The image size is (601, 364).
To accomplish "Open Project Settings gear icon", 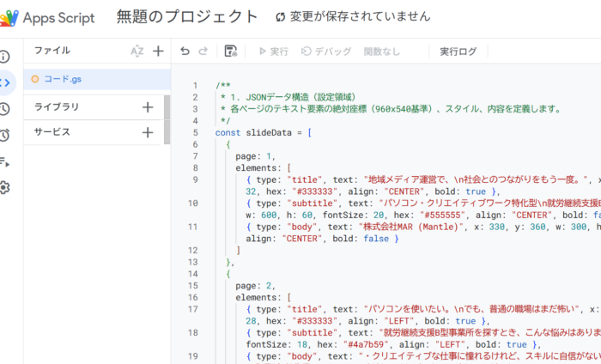I will coord(4,187).
